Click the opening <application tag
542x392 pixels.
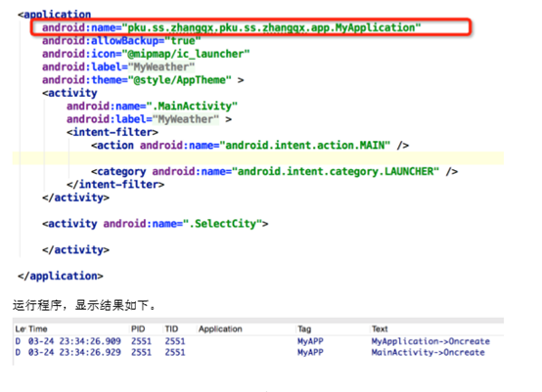55,14
